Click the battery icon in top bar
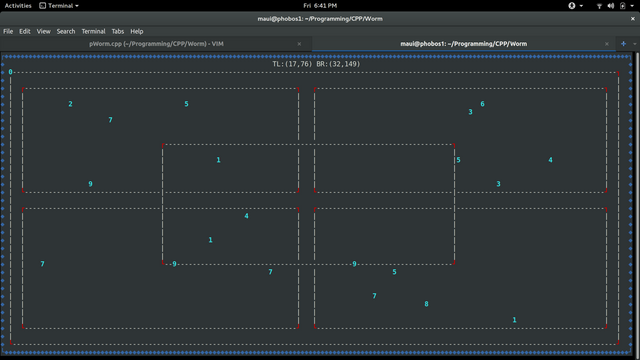This screenshot has width=640, height=360. tap(623, 6)
